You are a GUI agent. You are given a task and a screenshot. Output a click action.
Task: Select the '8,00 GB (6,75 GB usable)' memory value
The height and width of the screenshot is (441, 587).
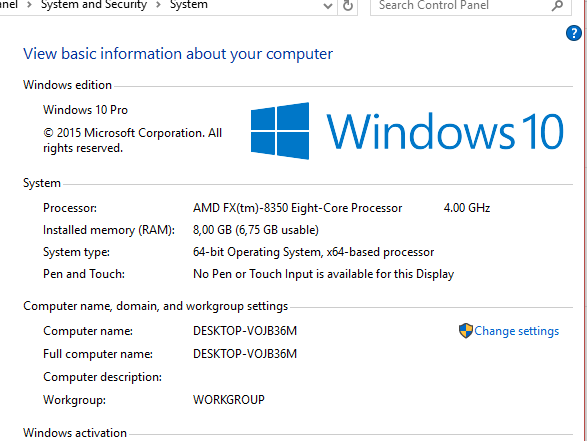[x=256, y=230]
